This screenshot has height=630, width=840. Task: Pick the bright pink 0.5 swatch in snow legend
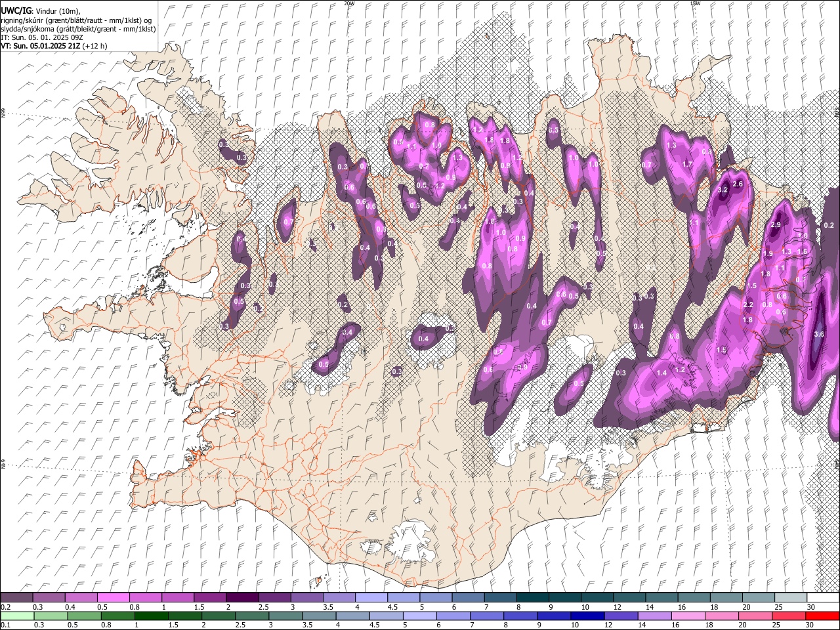[x=113, y=598]
